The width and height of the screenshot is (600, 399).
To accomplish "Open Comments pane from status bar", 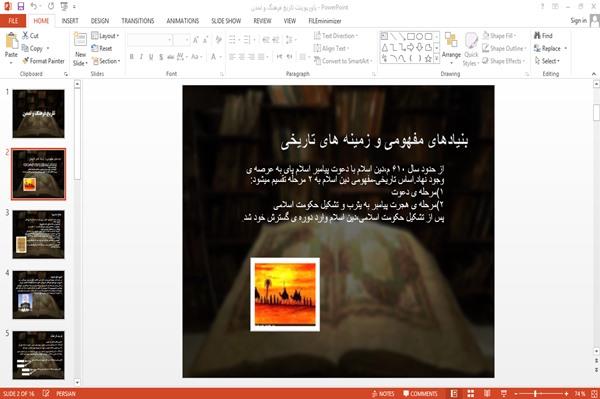I will click(420, 394).
